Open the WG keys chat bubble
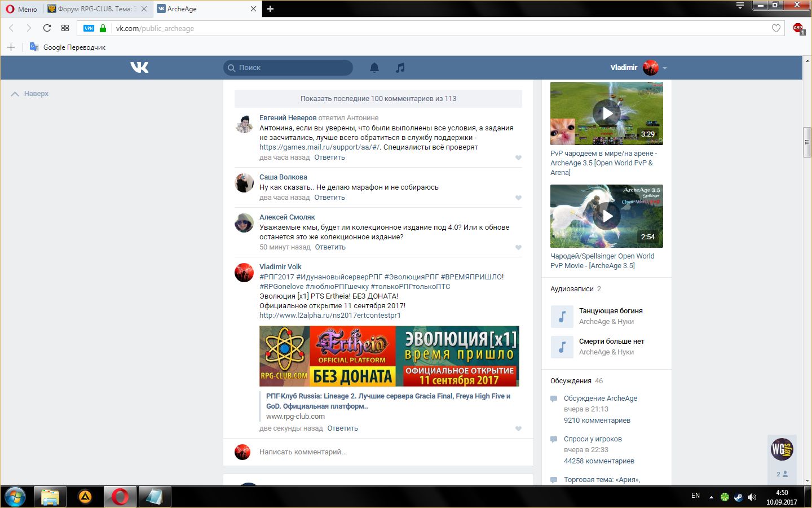 click(782, 449)
